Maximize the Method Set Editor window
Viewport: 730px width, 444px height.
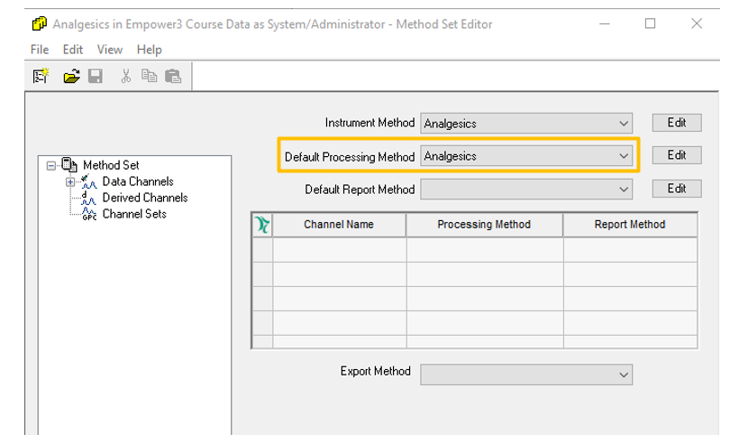pyautogui.click(x=650, y=23)
